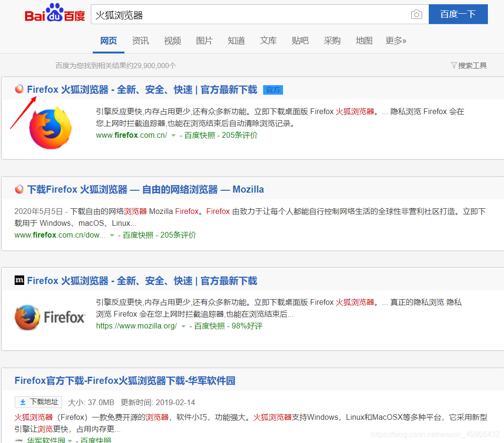
Task: Open camera image search icon
Action: tap(416, 14)
